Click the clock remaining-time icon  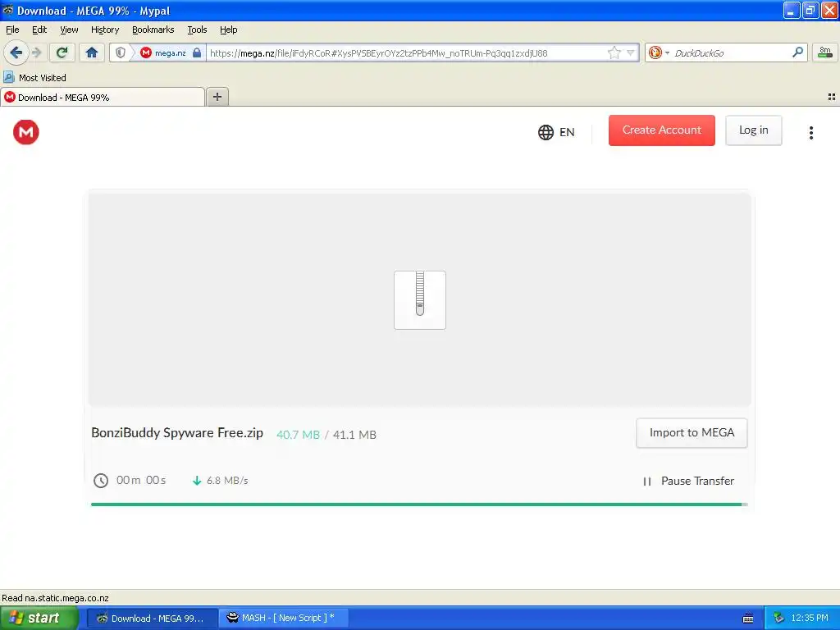click(x=101, y=481)
